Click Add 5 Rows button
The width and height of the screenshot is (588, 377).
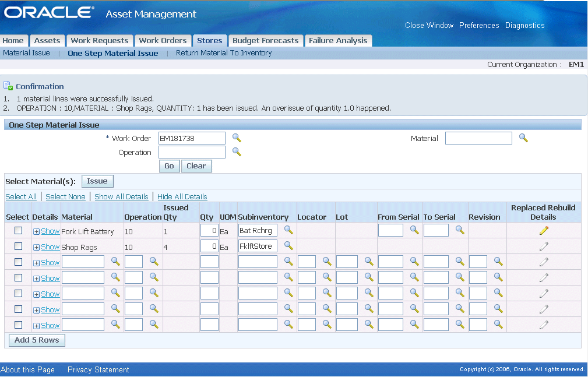coord(37,340)
